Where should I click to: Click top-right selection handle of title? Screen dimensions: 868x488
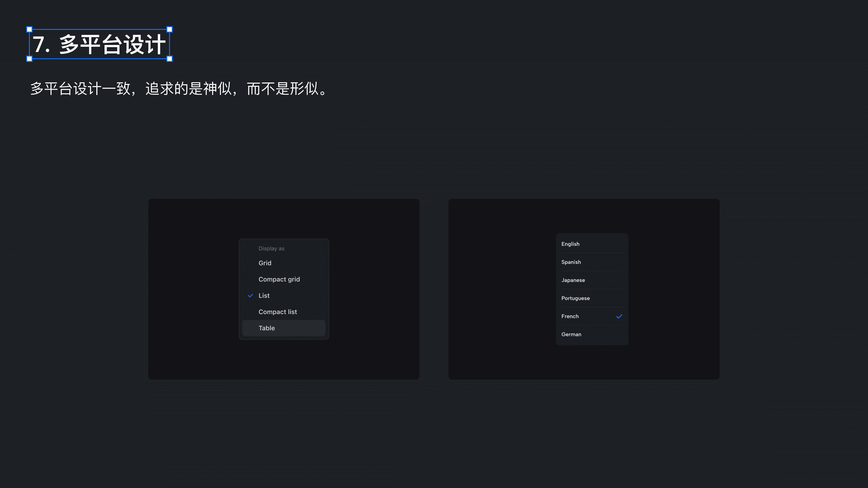(170, 29)
